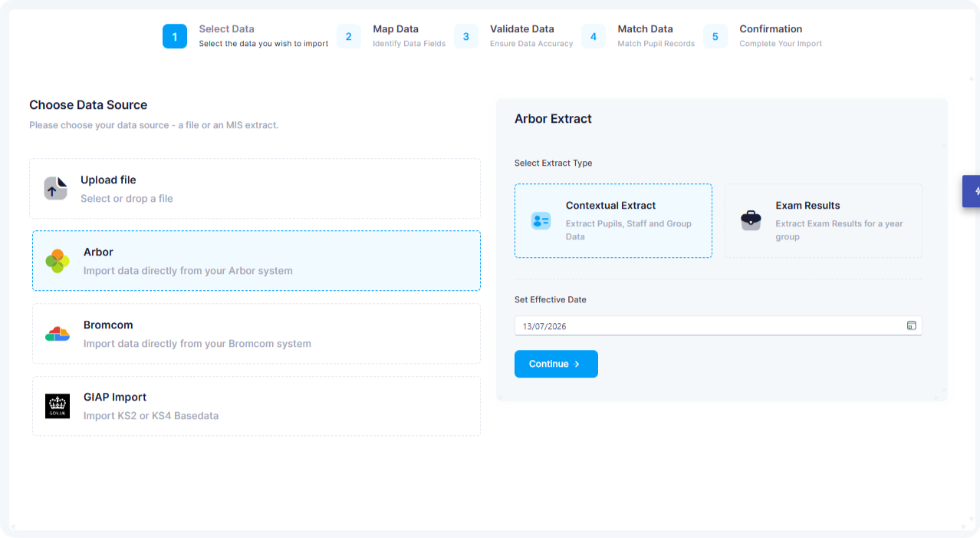Choose the Contextual Extract type option
The image size is (980, 538).
[x=613, y=221]
